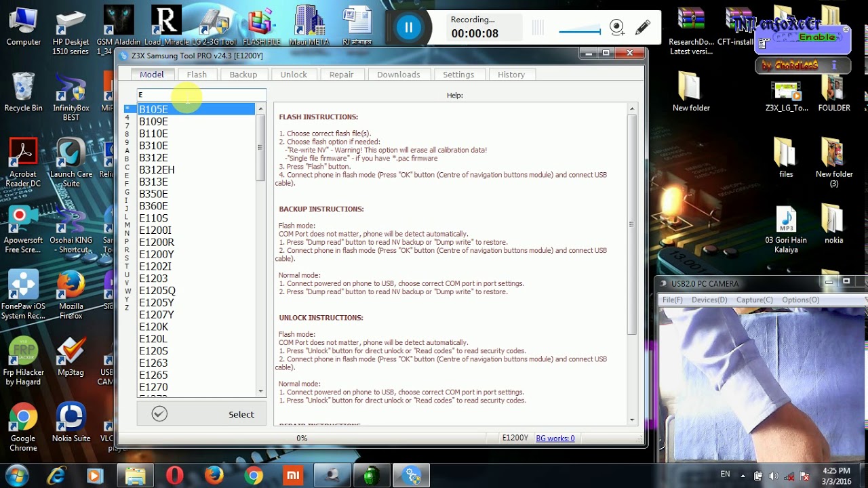The width and height of the screenshot is (868, 488).
Task: Click the BG works: 0 link
Action: tap(555, 439)
